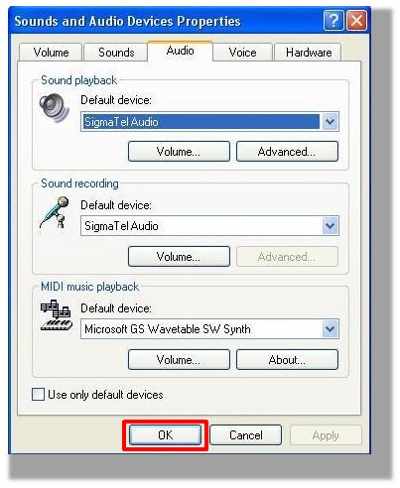Screen dimensions: 400x488
Task: Expand the Sound recording device dropdown arrow
Action: pos(330,226)
